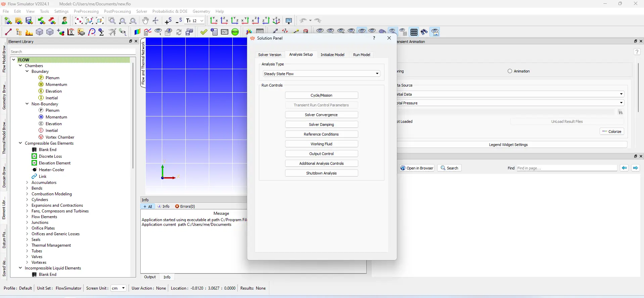
Task: Click the rainbow color contour icon
Action: [137, 32]
